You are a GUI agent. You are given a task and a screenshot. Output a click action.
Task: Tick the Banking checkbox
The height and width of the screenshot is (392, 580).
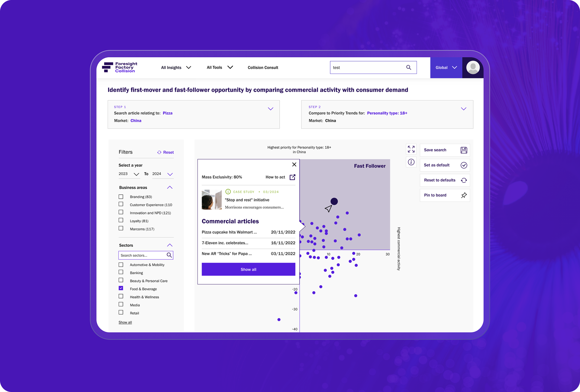(x=121, y=272)
